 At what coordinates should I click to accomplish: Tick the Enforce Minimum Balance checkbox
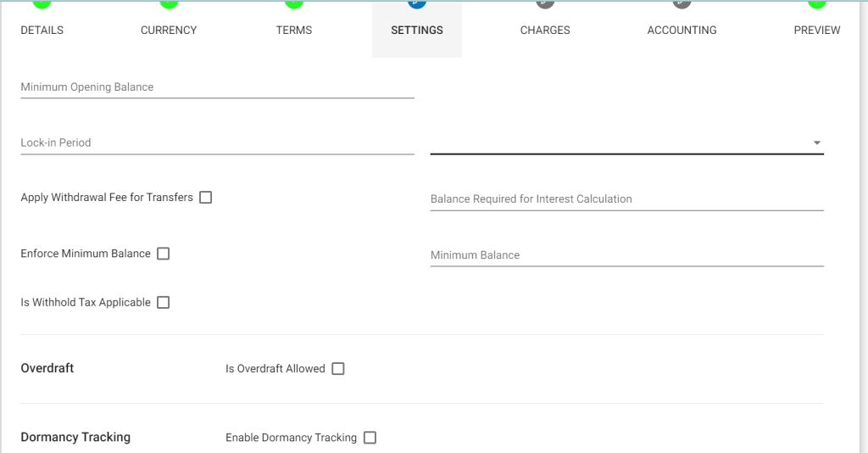(164, 254)
